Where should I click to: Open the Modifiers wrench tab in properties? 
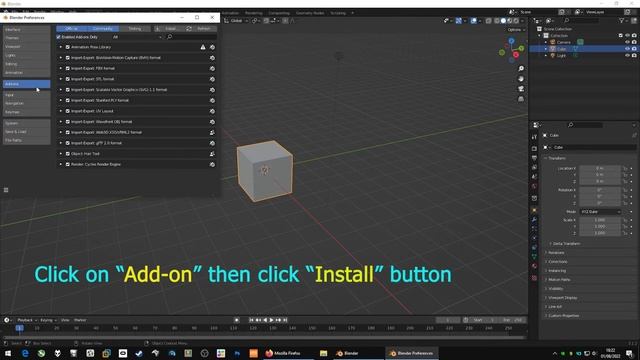pos(534,220)
